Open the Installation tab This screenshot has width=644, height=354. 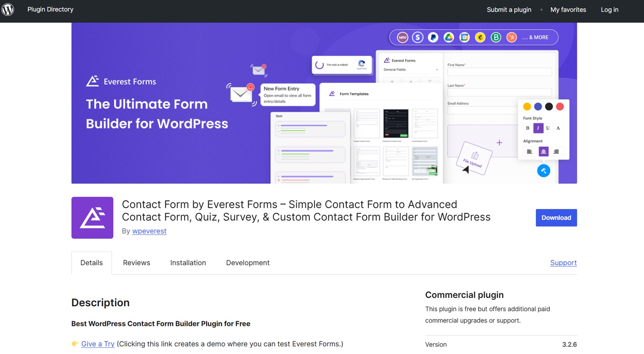[188, 263]
